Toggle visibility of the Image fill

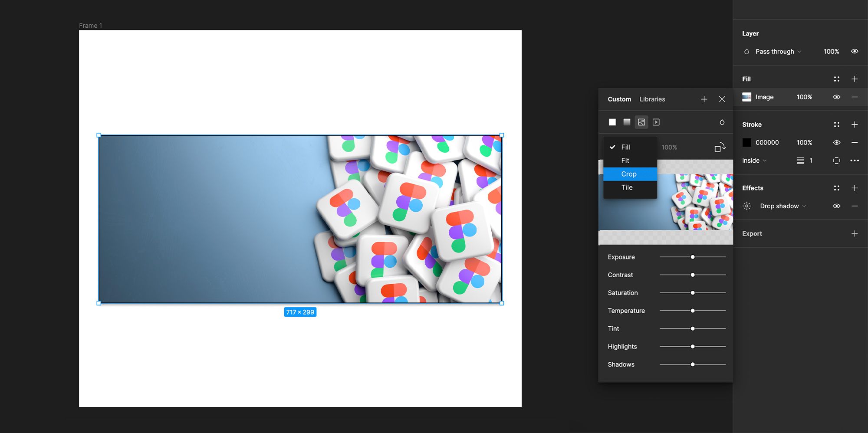pyautogui.click(x=837, y=97)
